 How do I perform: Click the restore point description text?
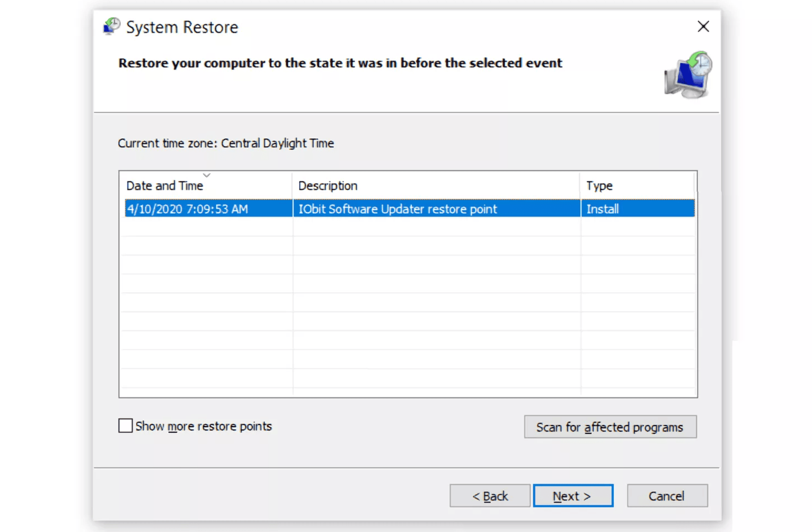click(x=398, y=209)
